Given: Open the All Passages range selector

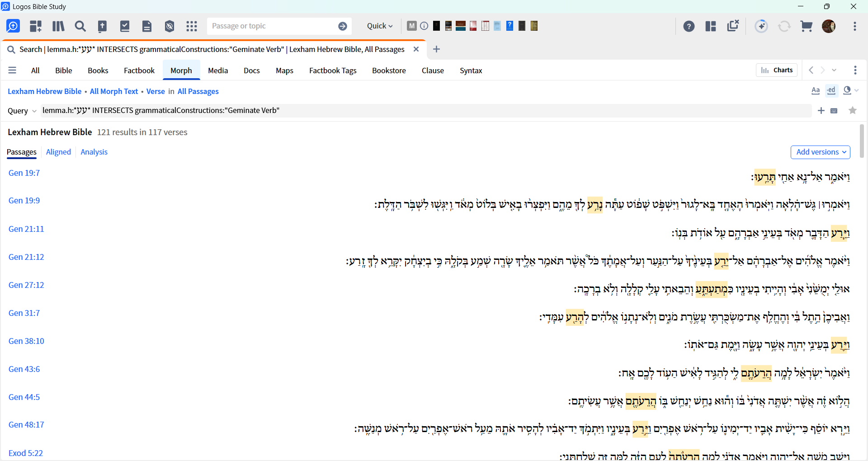Looking at the screenshot, I should [x=198, y=91].
